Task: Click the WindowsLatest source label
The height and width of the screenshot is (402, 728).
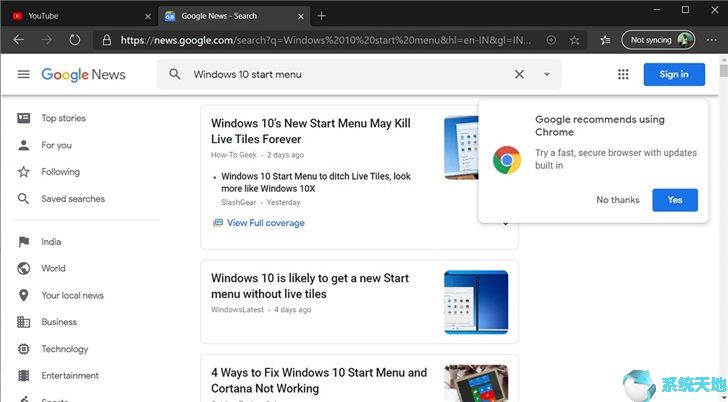Action: click(x=237, y=310)
